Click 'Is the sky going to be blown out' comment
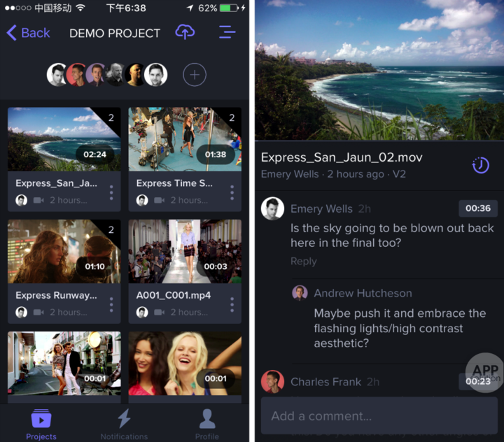 coord(392,236)
